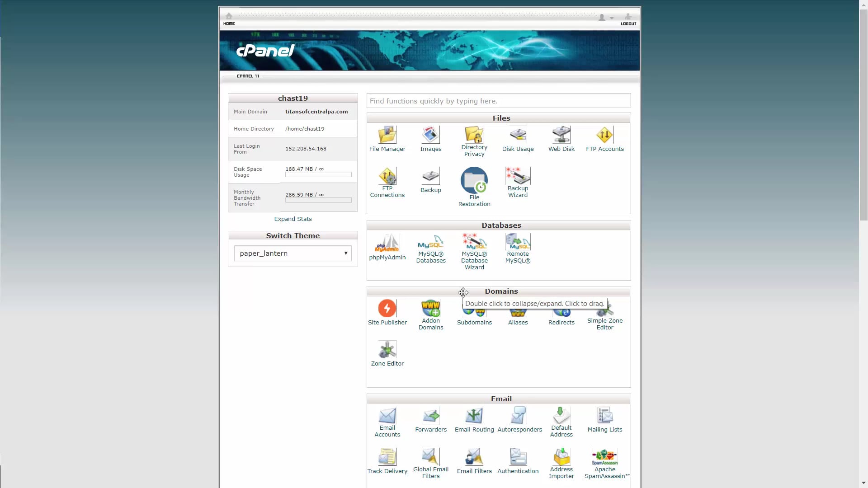Collapse the Databases section header
The height and width of the screenshot is (488, 868).
coord(499,225)
